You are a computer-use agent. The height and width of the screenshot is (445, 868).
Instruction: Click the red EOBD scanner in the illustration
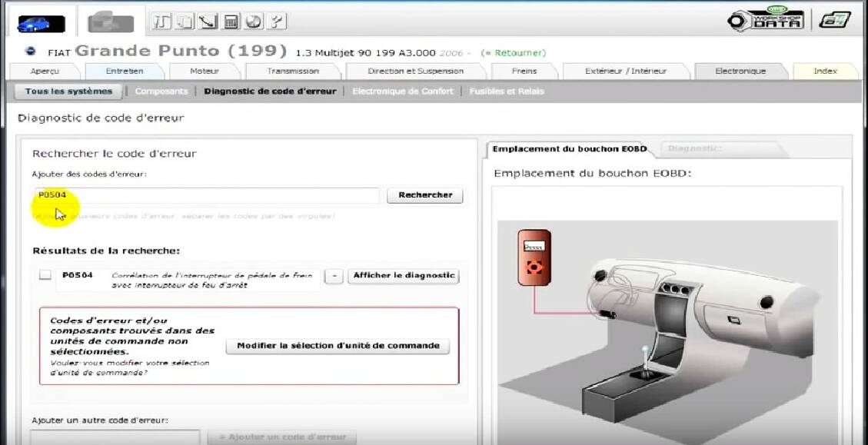pyautogui.click(x=534, y=258)
